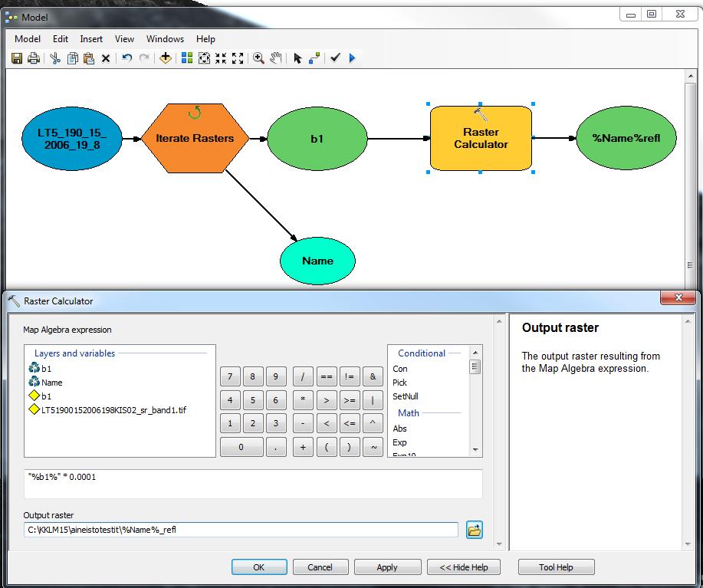Click the & operator button
Image resolution: width=703 pixels, height=588 pixels.
coord(373,376)
